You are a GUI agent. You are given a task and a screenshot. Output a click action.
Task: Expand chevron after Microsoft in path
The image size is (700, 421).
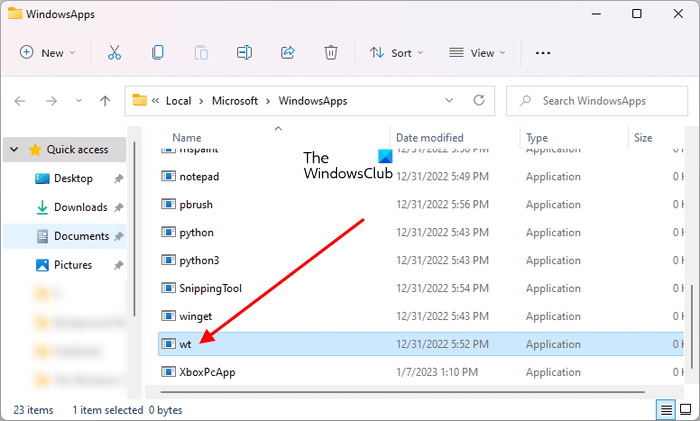coord(268,101)
